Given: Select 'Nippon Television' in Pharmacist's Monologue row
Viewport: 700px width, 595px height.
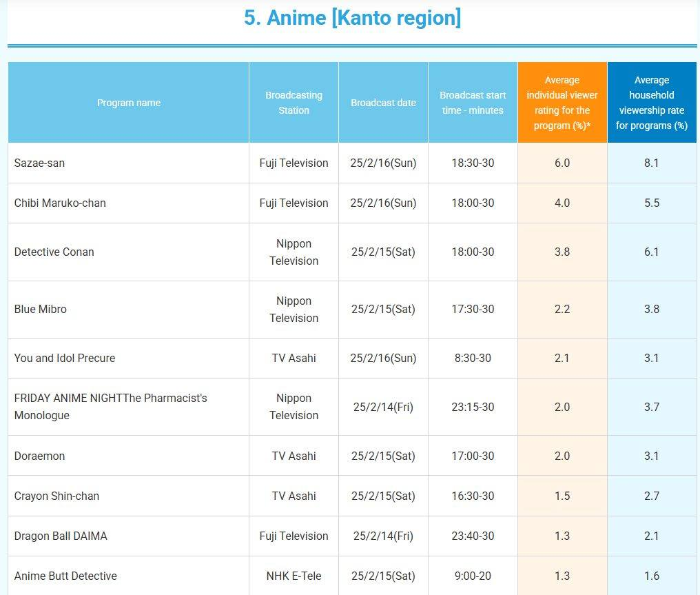Looking at the screenshot, I should click(294, 407).
